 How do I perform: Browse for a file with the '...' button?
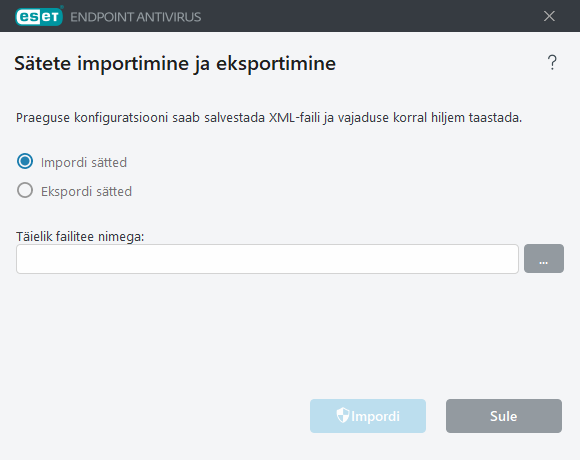click(544, 258)
